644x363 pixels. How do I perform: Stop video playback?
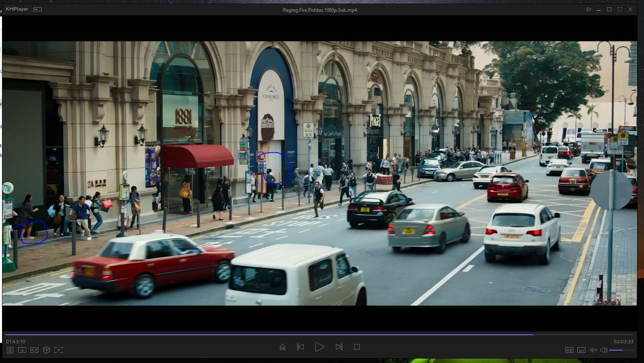(357, 347)
